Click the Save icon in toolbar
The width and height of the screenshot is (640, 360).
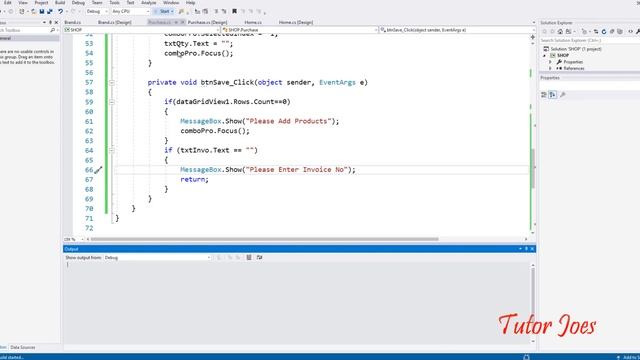point(42,11)
